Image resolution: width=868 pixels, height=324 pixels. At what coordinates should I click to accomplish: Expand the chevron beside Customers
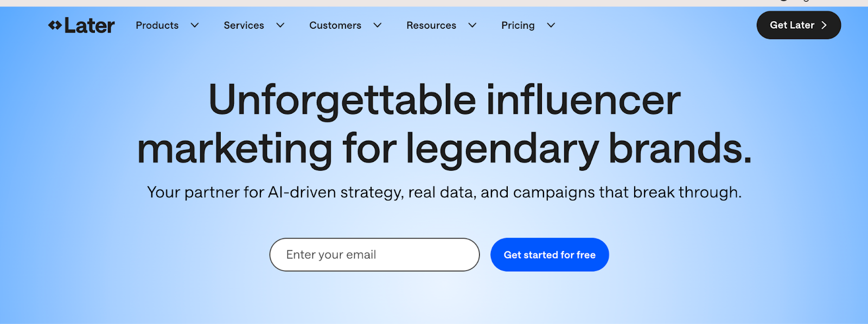378,25
